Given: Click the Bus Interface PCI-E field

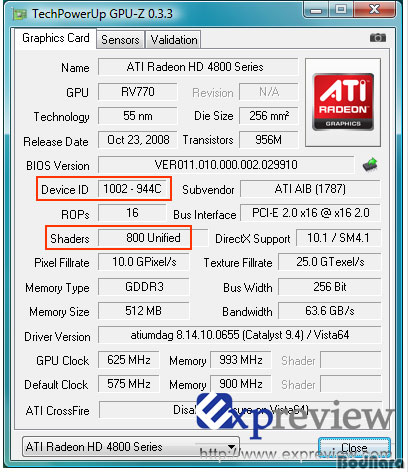Looking at the screenshot, I should click(310, 213).
